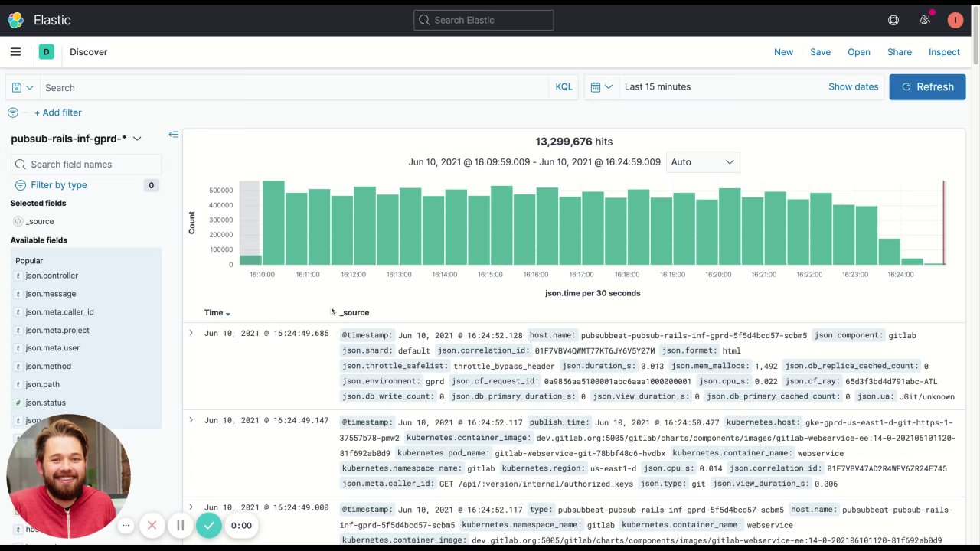Viewport: 980px width, 551px height.
Task: Click Open in the top menu
Action: click(x=859, y=52)
